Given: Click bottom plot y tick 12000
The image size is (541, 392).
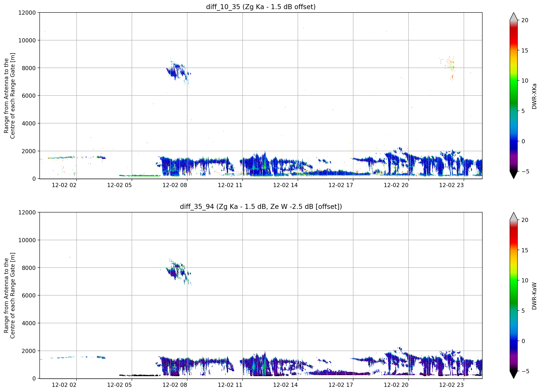Looking at the screenshot, I should pos(27,212).
